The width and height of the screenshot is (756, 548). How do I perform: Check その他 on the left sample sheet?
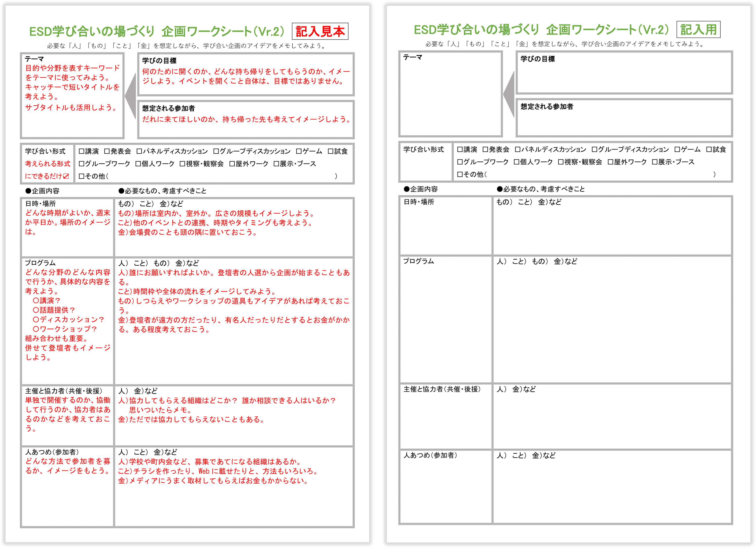point(81,176)
